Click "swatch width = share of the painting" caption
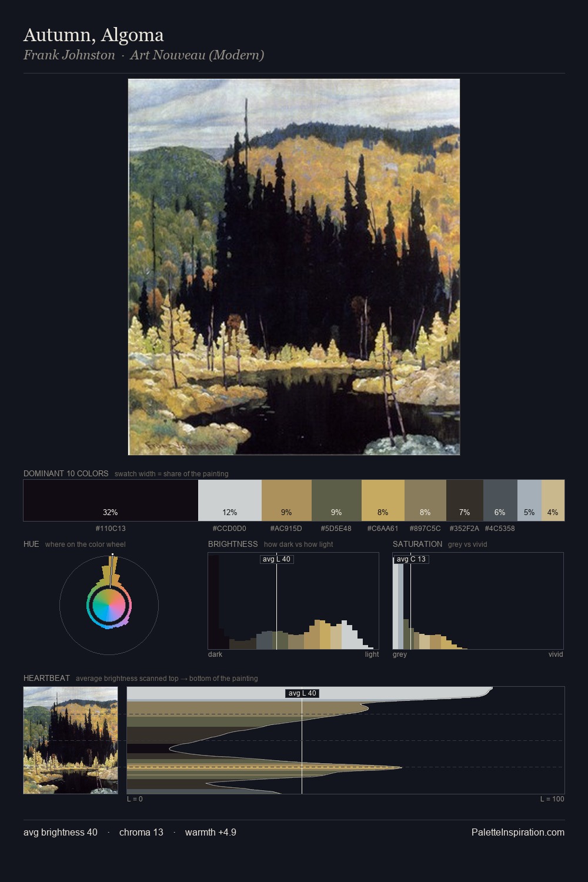Viewport: 588px width, 882px height. tap(172, 474)
